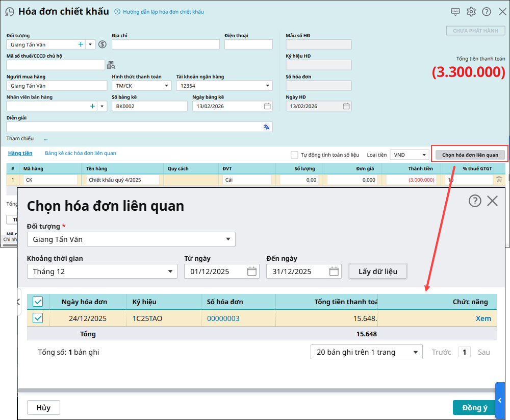Toggle the select-all checkbox in table header
Viewport: 510px width, 420px height.
tap(38, 302)
